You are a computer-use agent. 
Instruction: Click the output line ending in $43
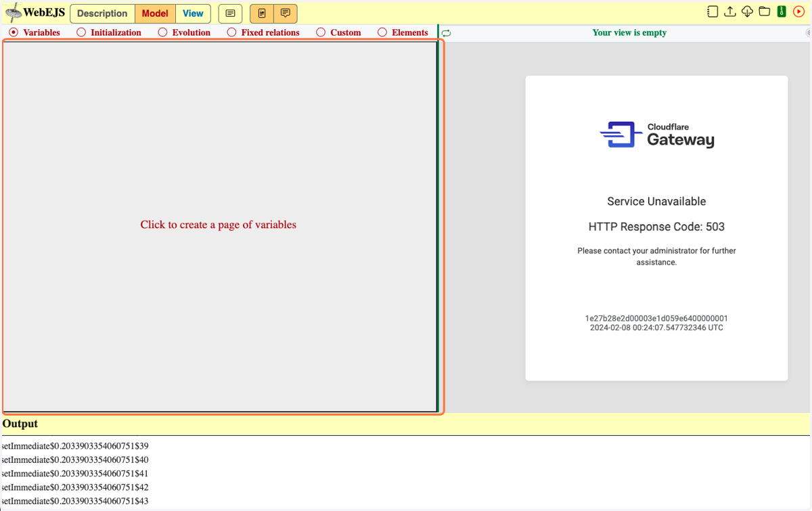pos(75,501)
